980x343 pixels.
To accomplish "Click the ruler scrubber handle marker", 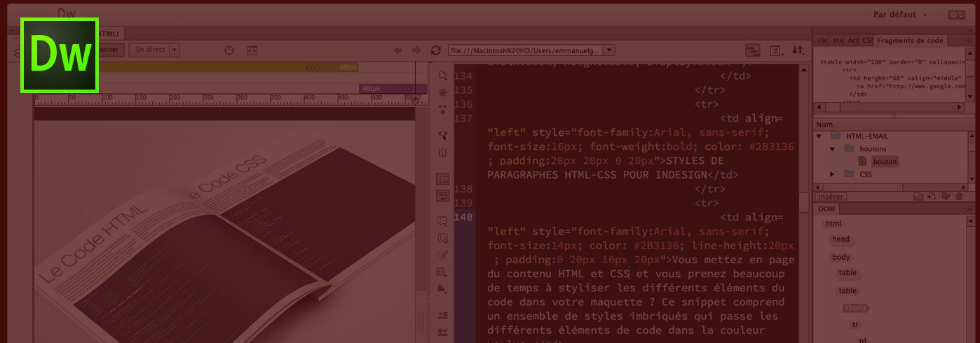I will [x=415, y=99].
